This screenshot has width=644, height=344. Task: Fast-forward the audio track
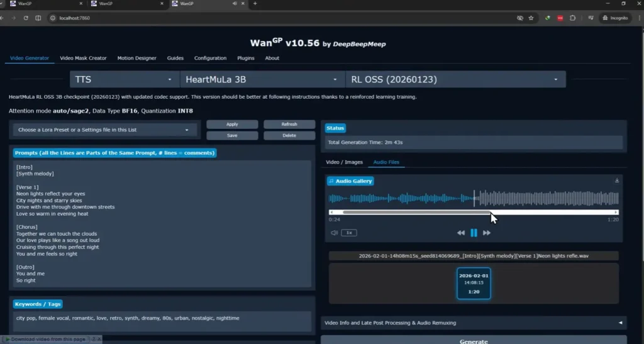tap(487, 233)
